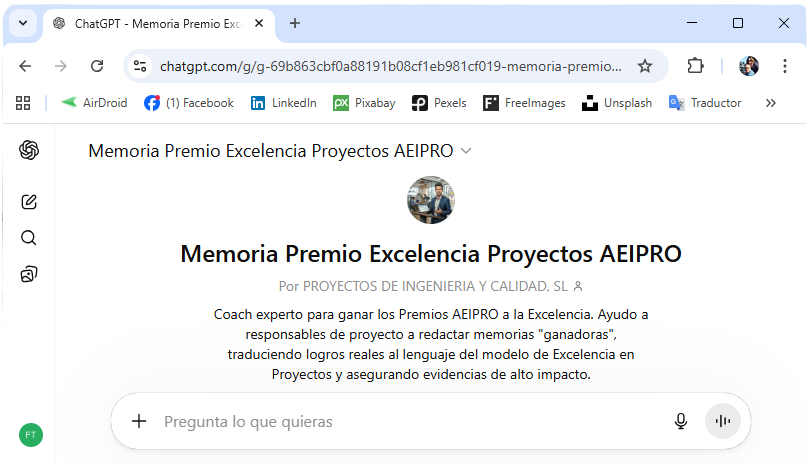The width and height of the screenshot is (809, 467).
Task: Click the author name PROYECTOS DE INGENIERIA Y CALIDAD, SL
Action: point(435,286)
